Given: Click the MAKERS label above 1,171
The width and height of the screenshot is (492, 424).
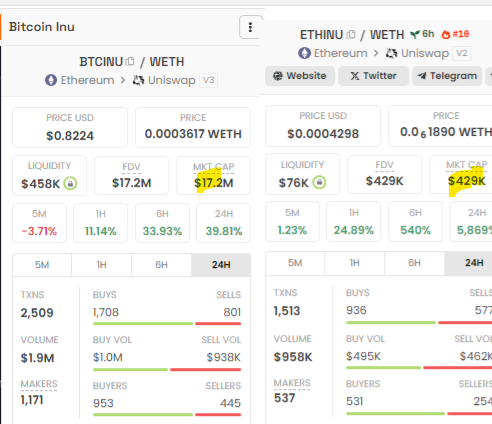Looking at the screenshot, I should coord(39,384).
